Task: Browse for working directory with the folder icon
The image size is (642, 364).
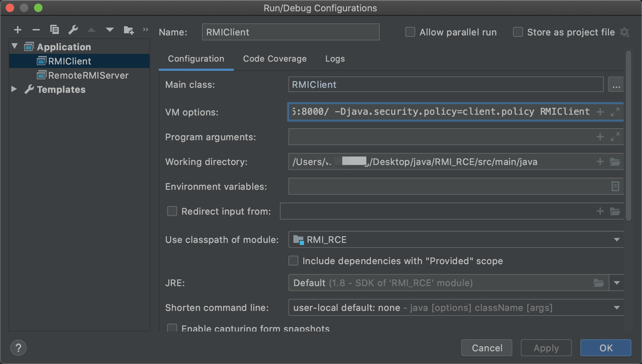Action: click(x=615, y=162)
